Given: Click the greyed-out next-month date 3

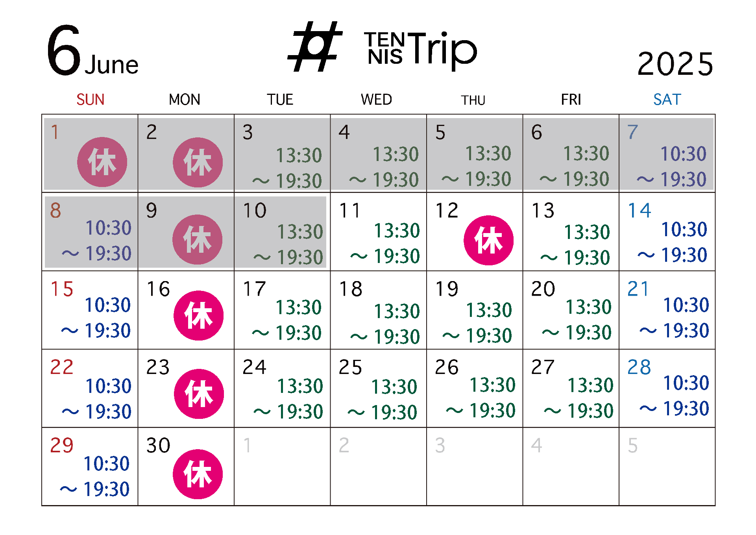Looking at the screenshot, I should 440,445.
